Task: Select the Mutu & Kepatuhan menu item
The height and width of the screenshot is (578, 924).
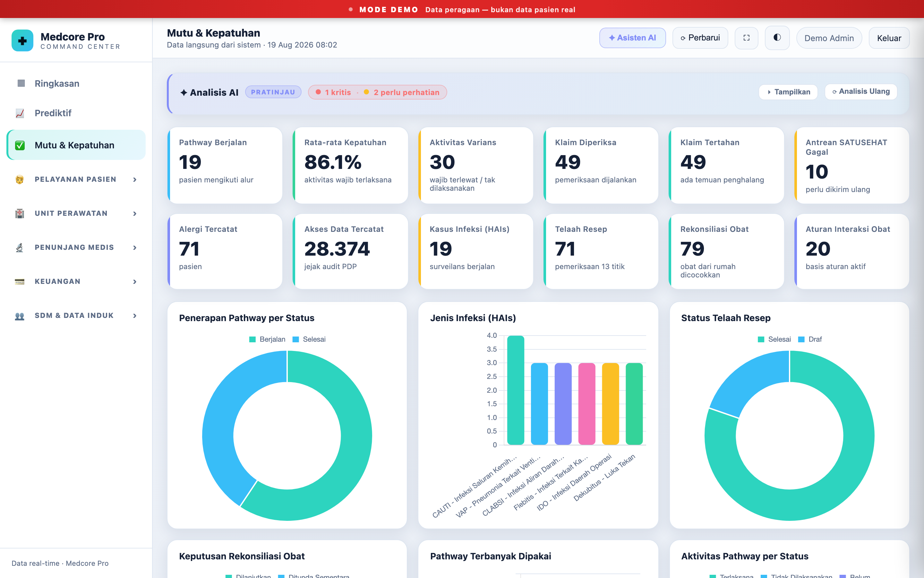Action: 76,145
